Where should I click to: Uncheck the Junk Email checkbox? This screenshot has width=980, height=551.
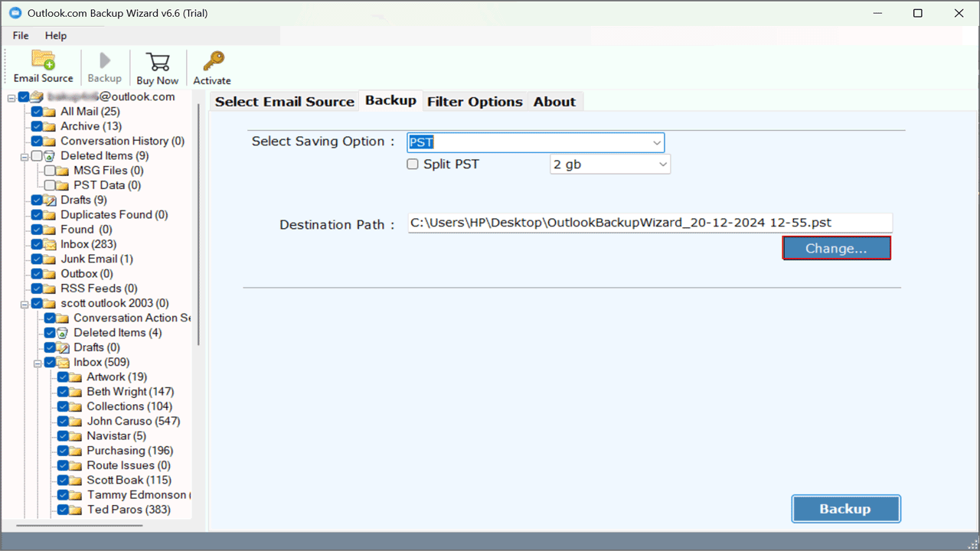37,259
